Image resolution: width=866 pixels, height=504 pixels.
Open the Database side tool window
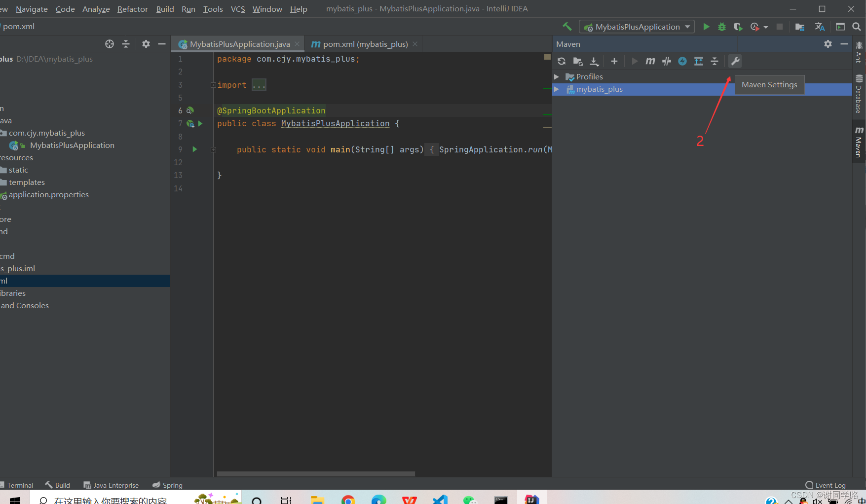point(859,95)
